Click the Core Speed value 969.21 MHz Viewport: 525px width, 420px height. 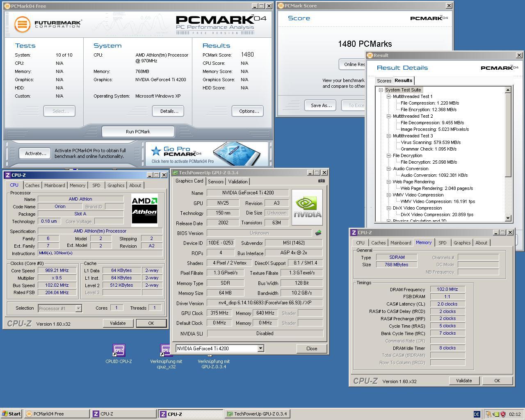click(x=57, y=270)
